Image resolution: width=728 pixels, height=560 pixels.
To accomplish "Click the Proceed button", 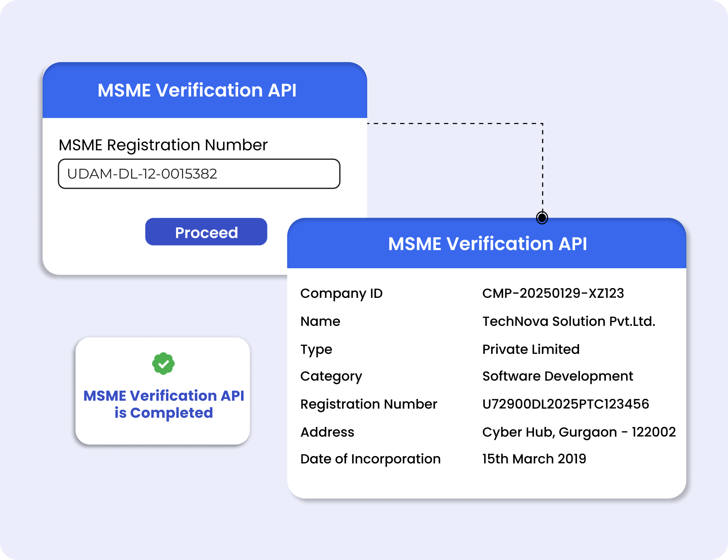I will point(206,232).
